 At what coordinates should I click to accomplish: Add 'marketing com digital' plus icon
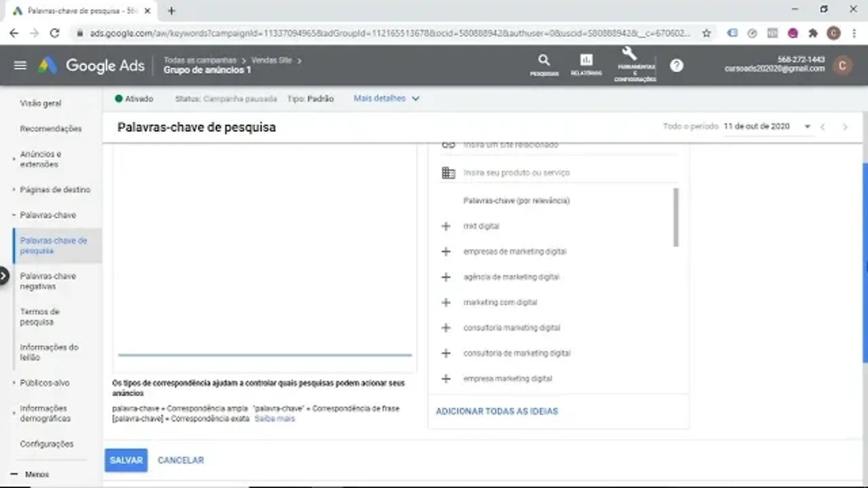[x=446, y=302]
